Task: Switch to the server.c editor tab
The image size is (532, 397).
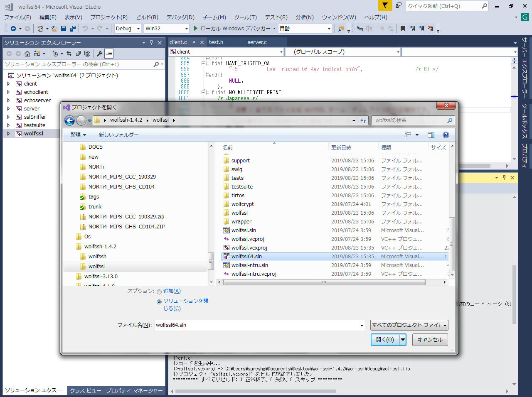Action: [x=257, y=42]
